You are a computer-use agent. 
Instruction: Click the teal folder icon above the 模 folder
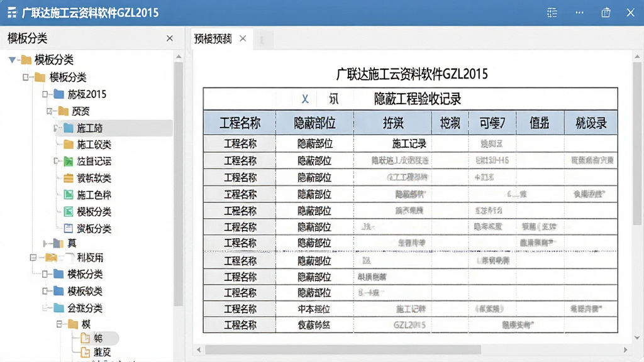(58, 308)
